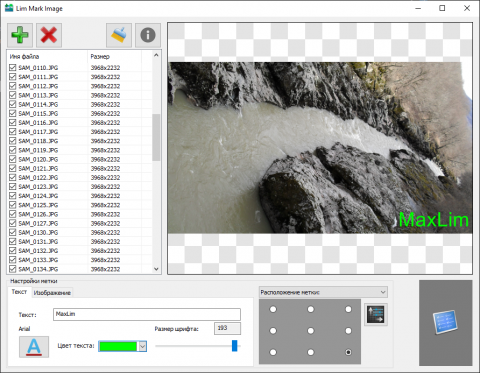
Task: Click the green plus add files icon
Action: point(20,35)
